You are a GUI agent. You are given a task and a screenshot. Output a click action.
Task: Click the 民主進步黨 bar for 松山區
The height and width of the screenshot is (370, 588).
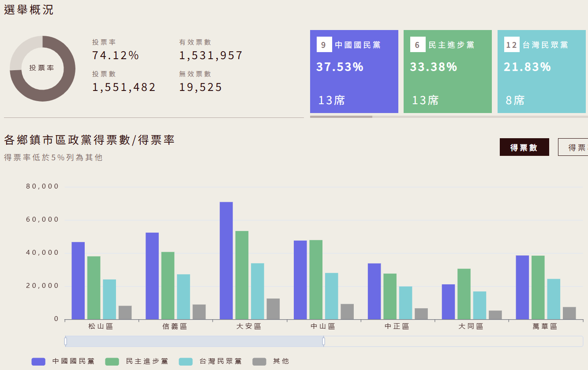click(x=94, y=288)
